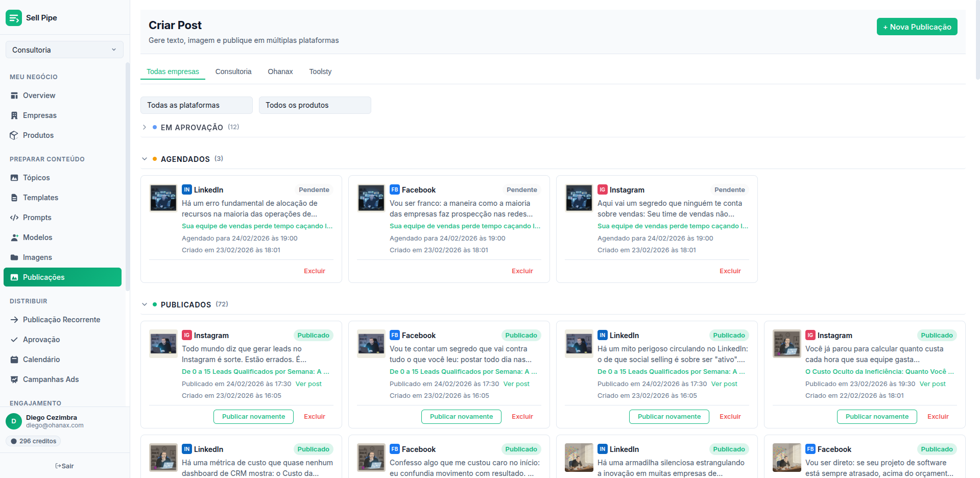Click the Calendário calendar icon
This screenshot has width=980, height=478.
pos(14,360)
